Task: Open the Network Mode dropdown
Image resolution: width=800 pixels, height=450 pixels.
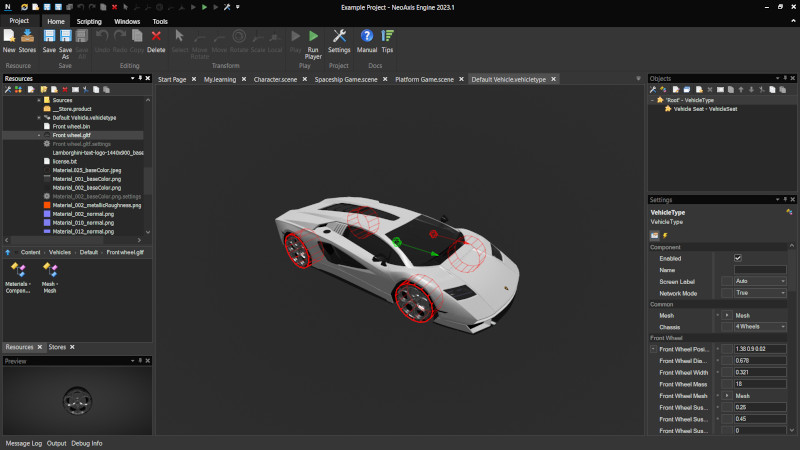Action: 760,293
